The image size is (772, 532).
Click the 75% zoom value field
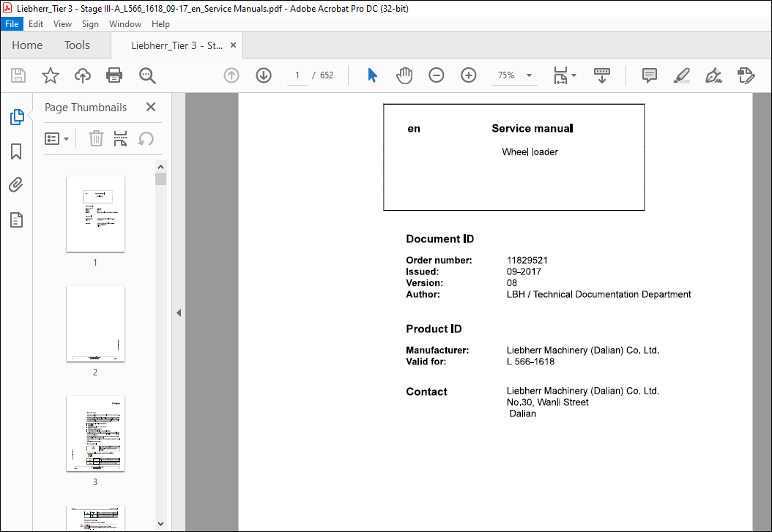click(506, 75)
